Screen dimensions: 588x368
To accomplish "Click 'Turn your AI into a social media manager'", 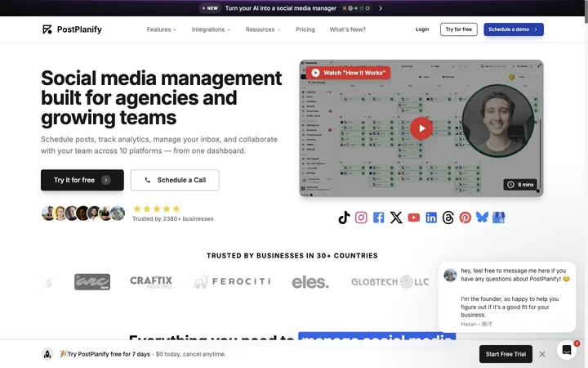I will click(x=280, y=8).
